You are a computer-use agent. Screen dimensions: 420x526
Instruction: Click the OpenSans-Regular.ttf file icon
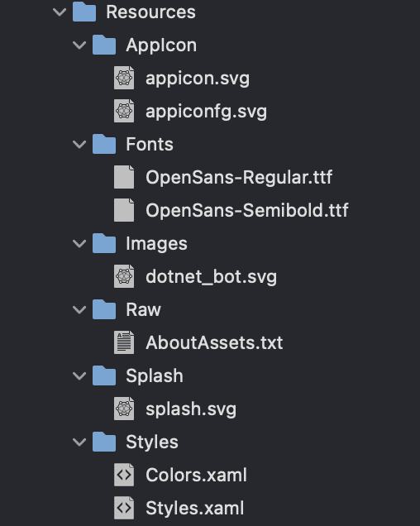pyautogui.click(x=124, y=177)
